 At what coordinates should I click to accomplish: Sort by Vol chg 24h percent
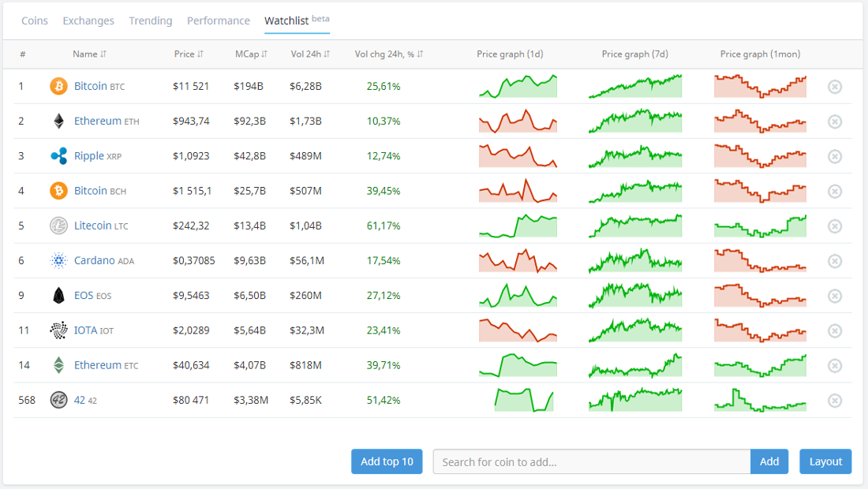click(389, 54)
